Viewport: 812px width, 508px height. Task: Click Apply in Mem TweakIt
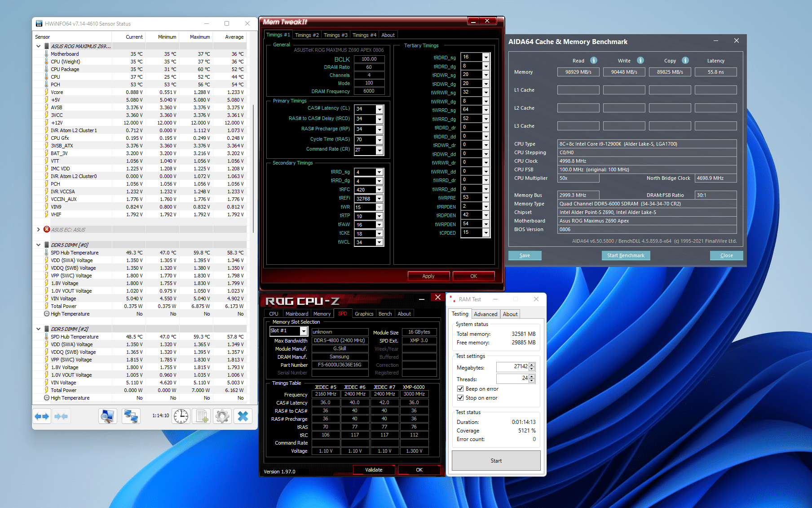point(428,276)
